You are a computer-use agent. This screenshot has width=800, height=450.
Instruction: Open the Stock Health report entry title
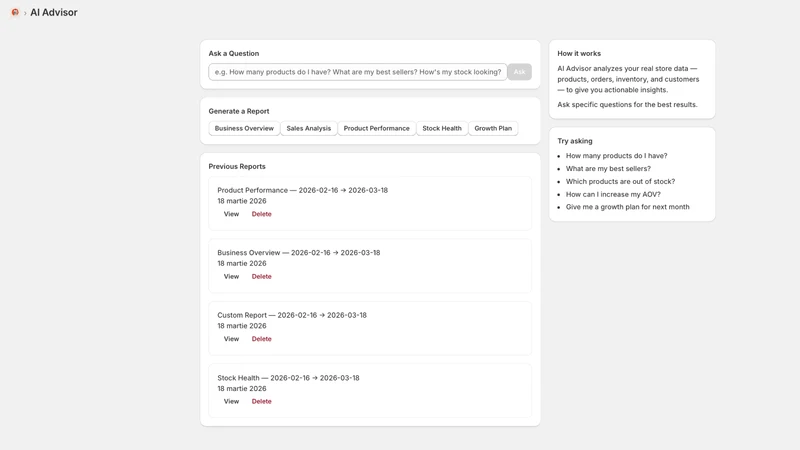click(x=288, y=378)
